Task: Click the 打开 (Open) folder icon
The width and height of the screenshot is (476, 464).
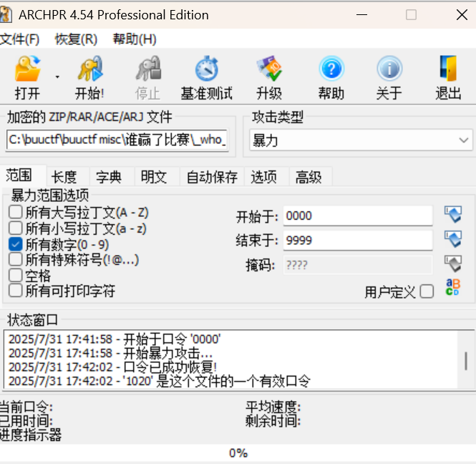Action: coord(28,69)
